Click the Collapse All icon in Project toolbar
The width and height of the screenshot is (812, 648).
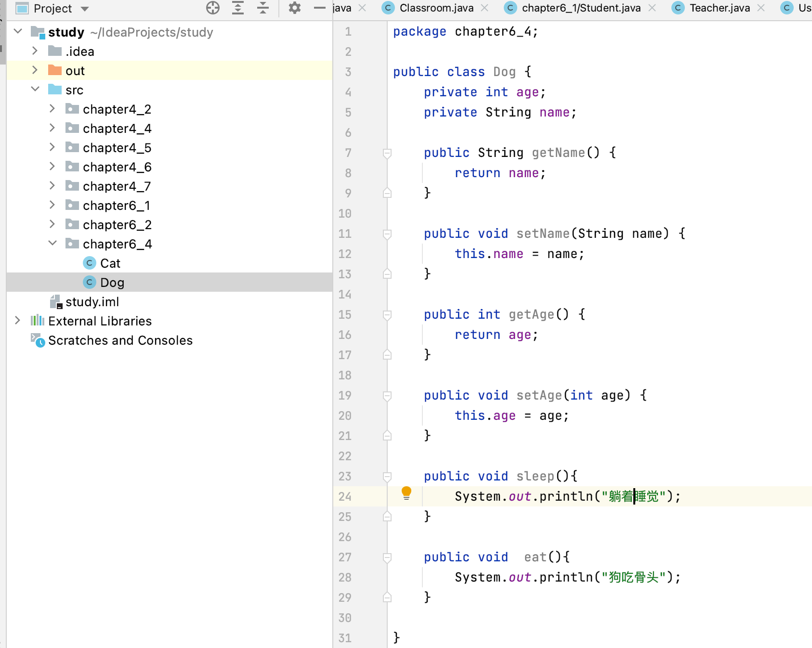(x=263, y=8)
